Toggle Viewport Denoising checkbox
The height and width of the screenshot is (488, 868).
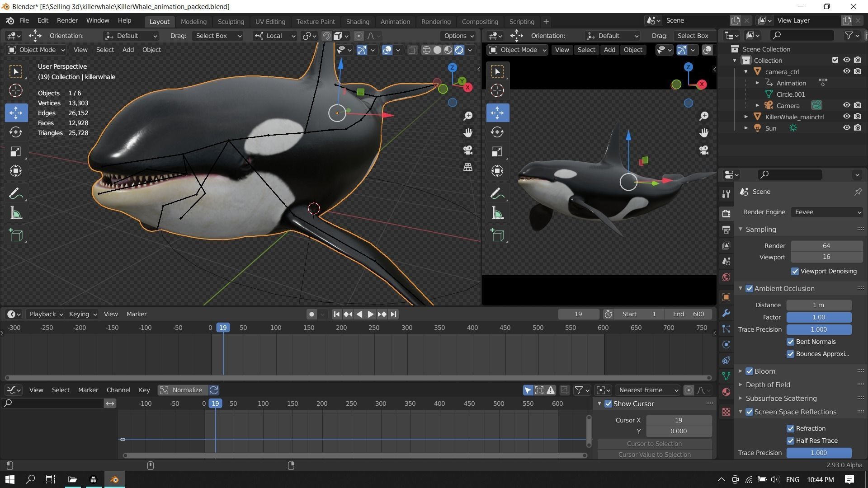(795, 272)
